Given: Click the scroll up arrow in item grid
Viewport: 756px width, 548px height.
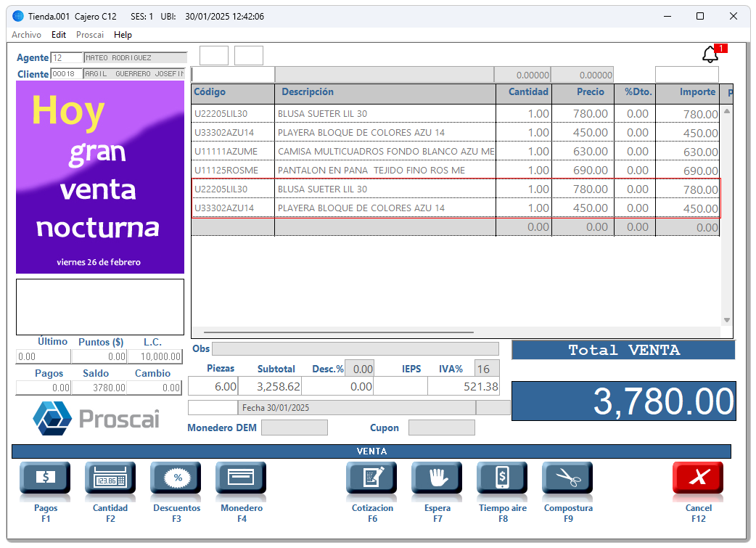Looking at the screenshot, I should pos(726,112).
